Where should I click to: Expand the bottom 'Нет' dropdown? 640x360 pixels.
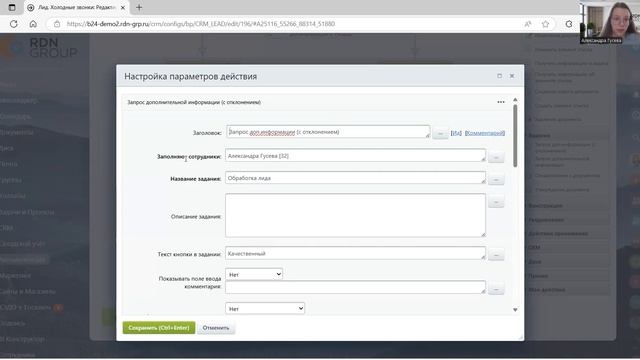(265, 309)
